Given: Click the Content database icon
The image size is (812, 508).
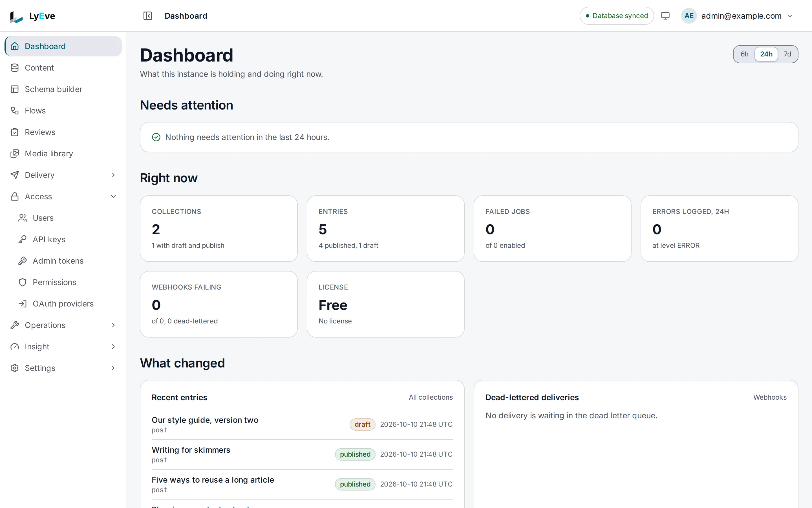Looking at the screenshot, I should tap(15, 68).
